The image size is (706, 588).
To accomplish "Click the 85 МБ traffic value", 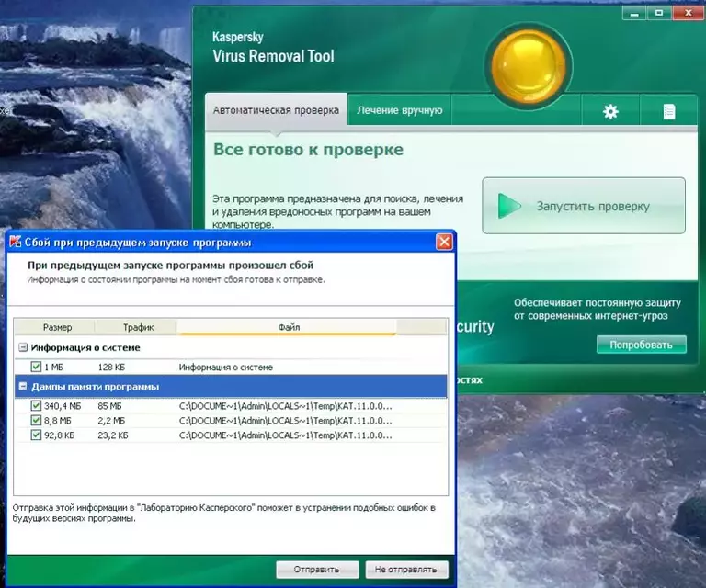I will [x=110, y=406].
